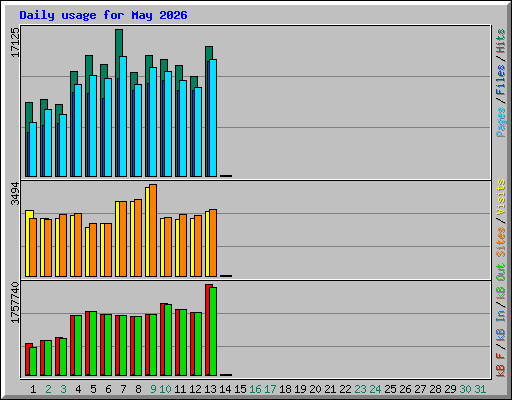The width and height of the screenshot is (512, 400).
Task: Click day 19 on the x-axis
Action: 300,389
